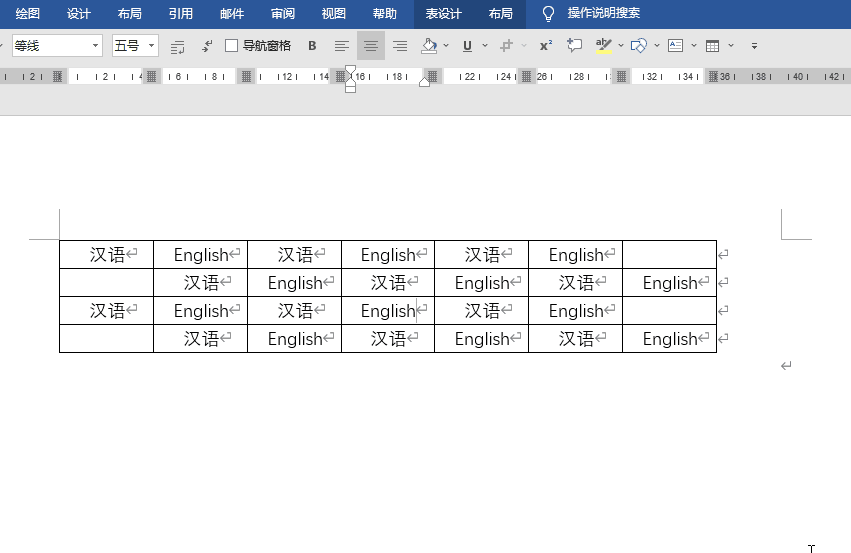Open the 视图 (View) tab
The width and height of the screenshot is (851, 553).
click(x=334, y=14)
